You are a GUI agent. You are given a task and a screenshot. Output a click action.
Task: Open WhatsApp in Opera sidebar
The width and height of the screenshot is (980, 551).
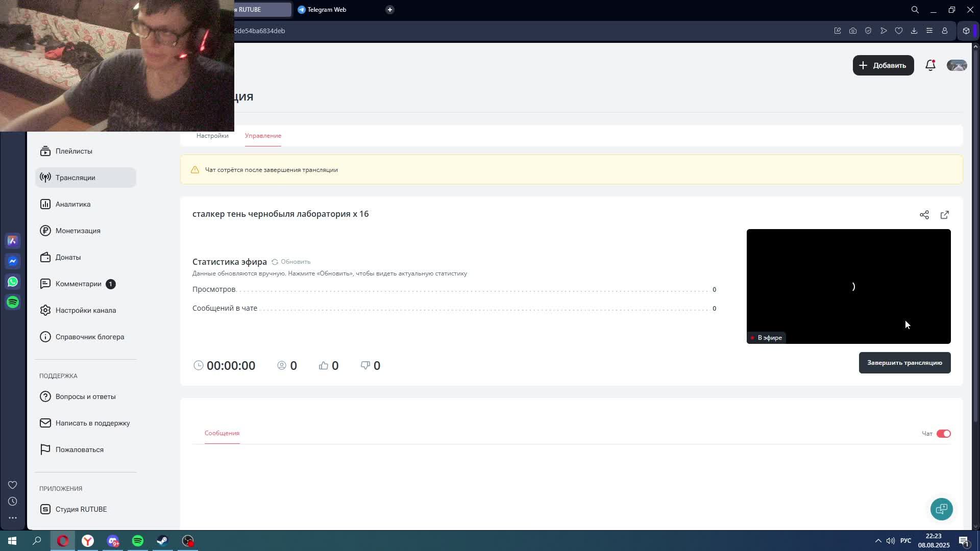pyautogui.click(x=13, y=282)
